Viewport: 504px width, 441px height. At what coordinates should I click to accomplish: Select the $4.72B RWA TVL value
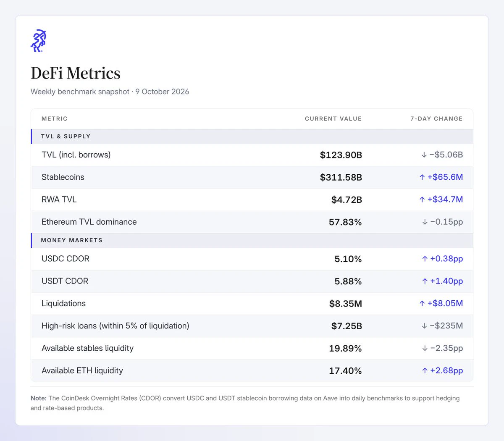(346, 199)
